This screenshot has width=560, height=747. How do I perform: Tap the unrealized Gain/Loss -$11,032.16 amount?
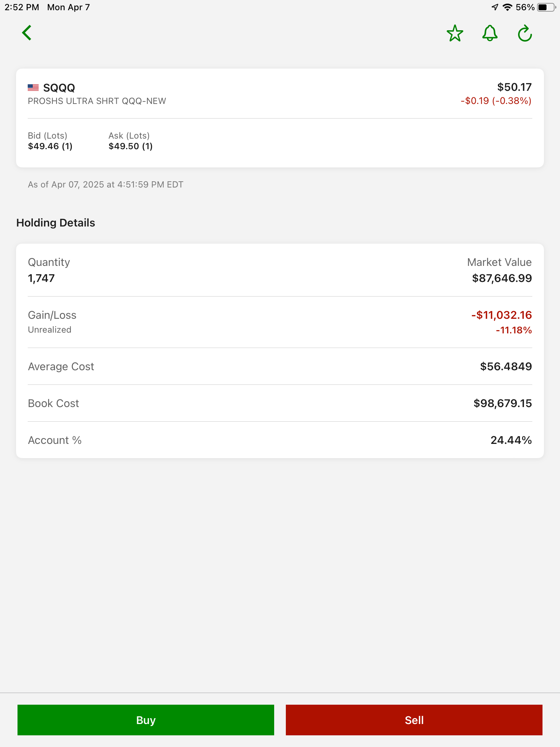click(501, 315)
